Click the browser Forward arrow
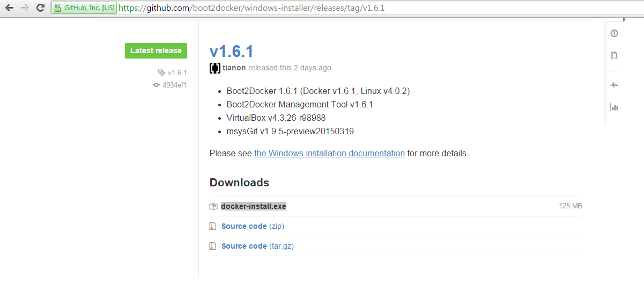 25,8
